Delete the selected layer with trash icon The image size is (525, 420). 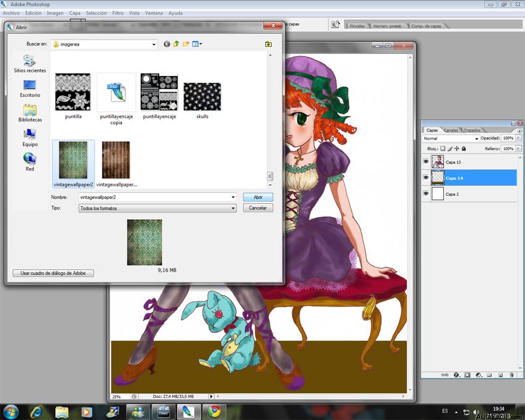[511, 375]
